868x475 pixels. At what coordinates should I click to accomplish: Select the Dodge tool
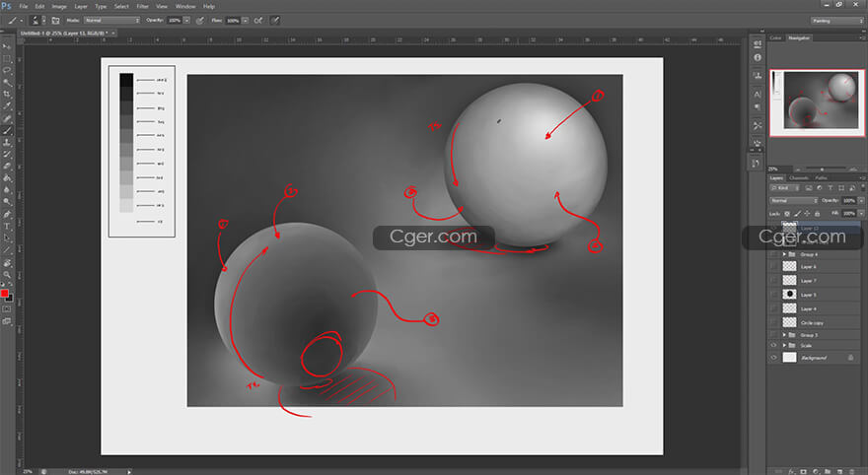tap(7, 202)
